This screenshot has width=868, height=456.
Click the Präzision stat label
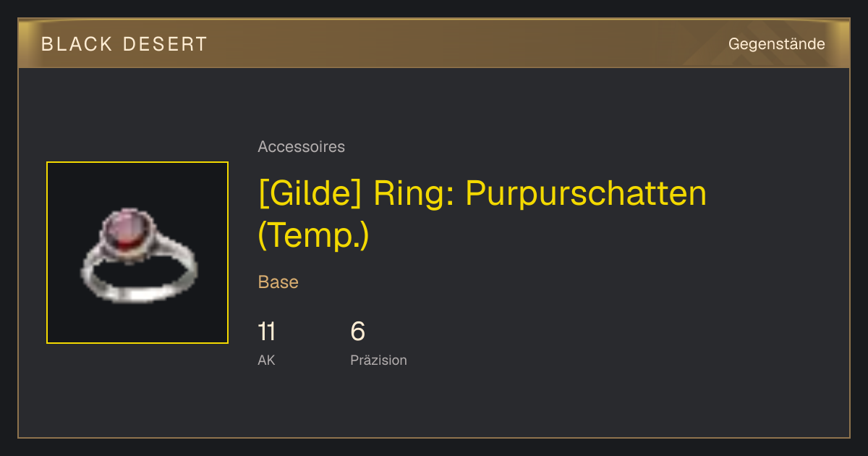378,360
